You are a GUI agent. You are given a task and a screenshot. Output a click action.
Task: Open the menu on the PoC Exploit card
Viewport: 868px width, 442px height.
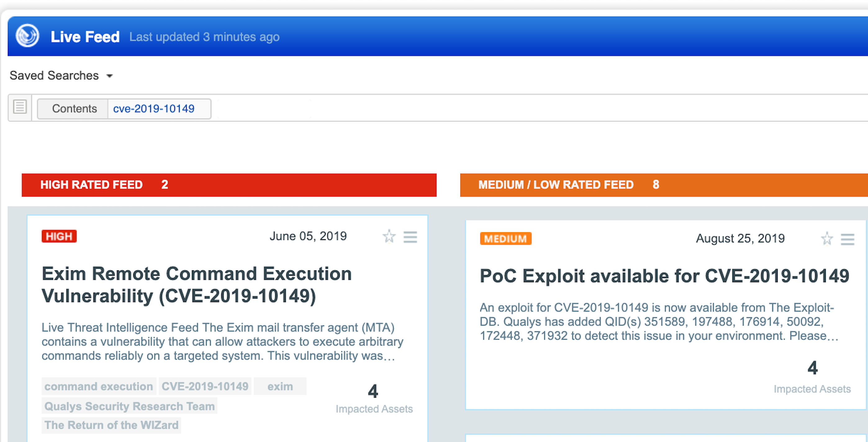click(x=848, y=239)
